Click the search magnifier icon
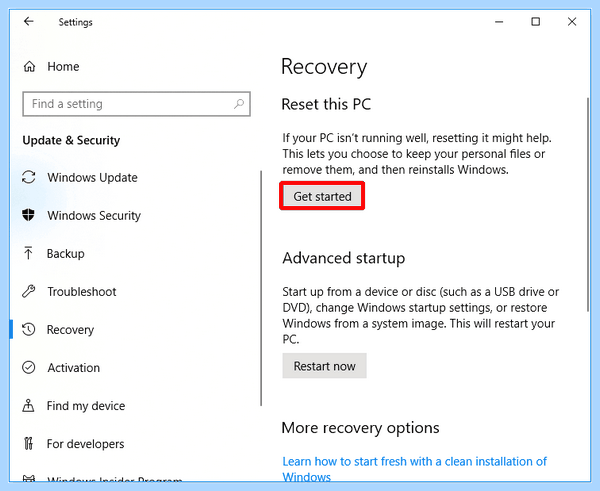The image size is (600, 491). coord(239,104)
